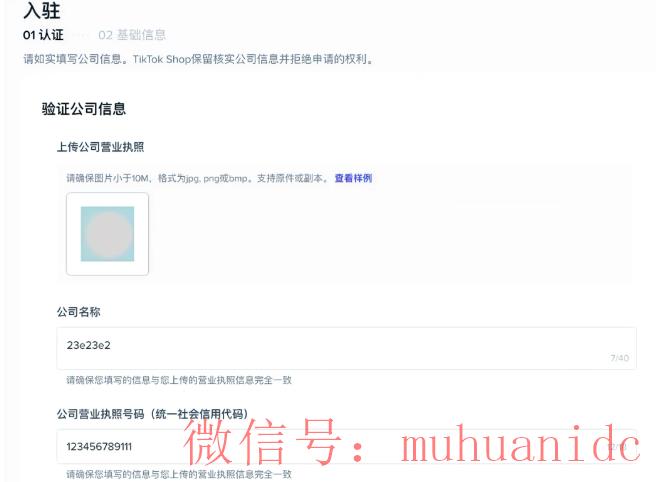Click the hint text below company name field
The width and height of the screenshot is (656, 482).
point(179,380)
